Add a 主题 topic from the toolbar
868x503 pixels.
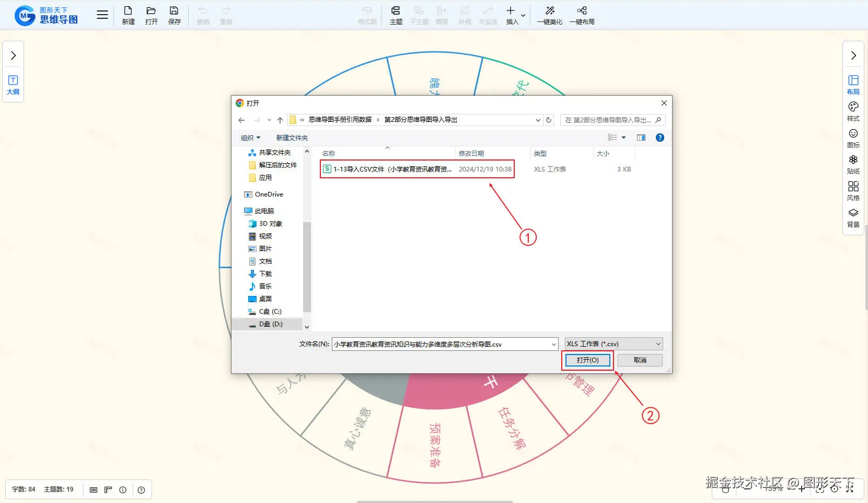396,15
